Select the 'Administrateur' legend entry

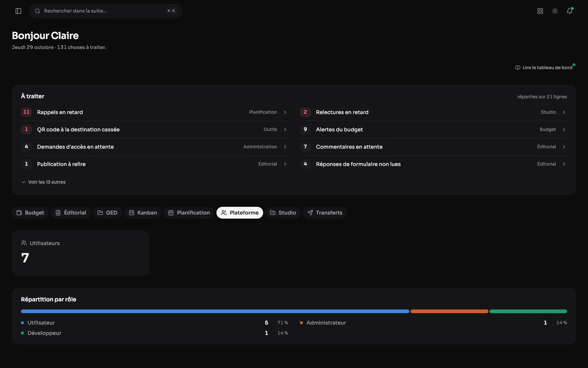433,323
